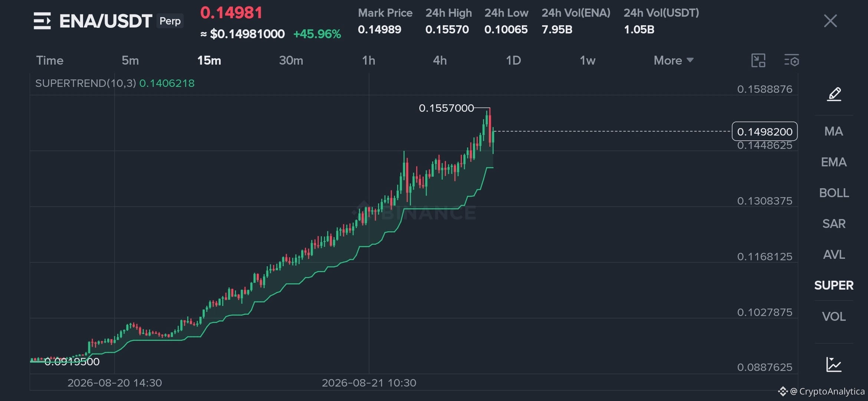Toggle the SAR indicator
Image resolution: width=868 pixels, height=401 pixels.
(x=834, y=224)
